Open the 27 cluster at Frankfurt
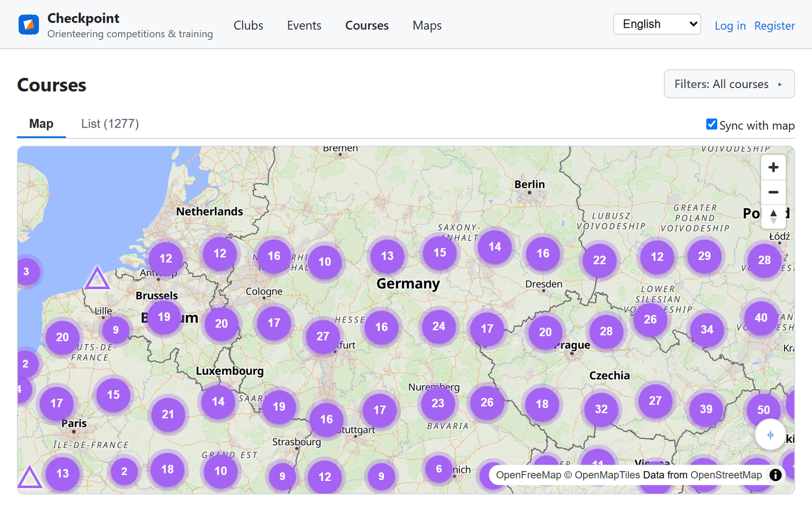Viewport: 812px width, 508px height. (x=323, y=336)
